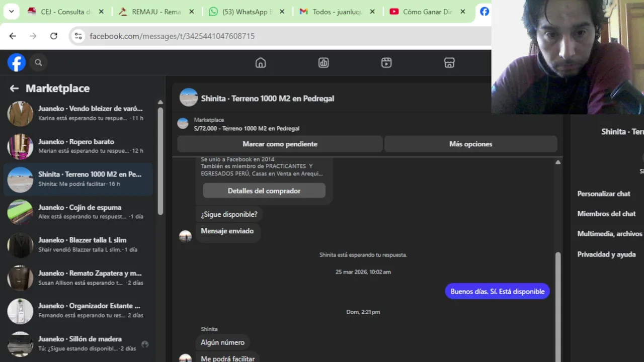644x362 pixels.
Task: Close the Cómo Ganar YouTube tab
Action: pos(462,12)
